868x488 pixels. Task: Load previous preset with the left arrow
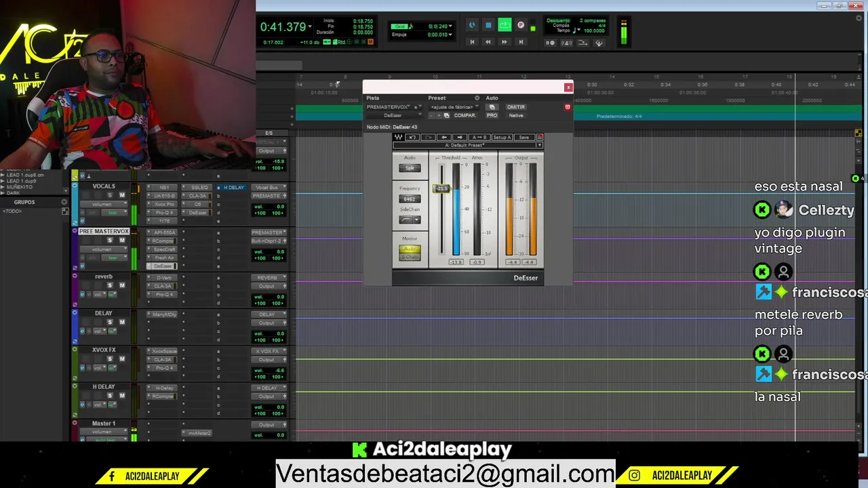tap(444, 137)
